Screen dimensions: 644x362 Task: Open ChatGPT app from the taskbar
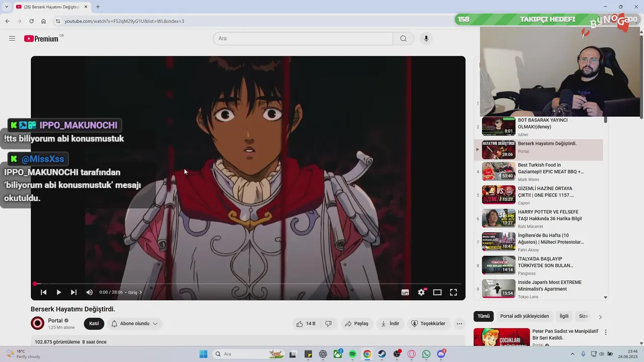click(x=323, y=354)
